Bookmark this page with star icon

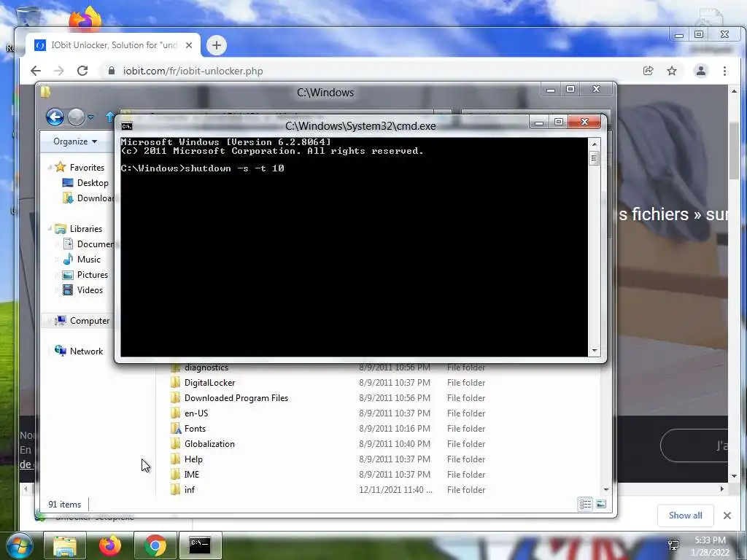[x=672, y=71]
